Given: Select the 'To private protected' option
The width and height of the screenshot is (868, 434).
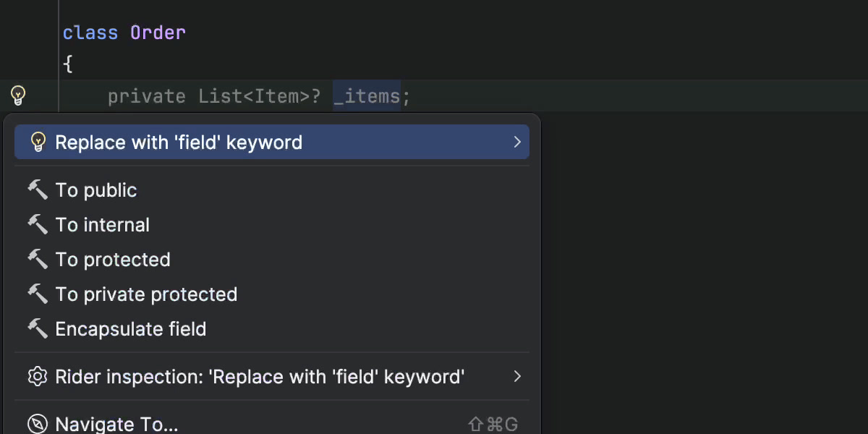Looking at the screenshot, I should click(x=146, y=294).
